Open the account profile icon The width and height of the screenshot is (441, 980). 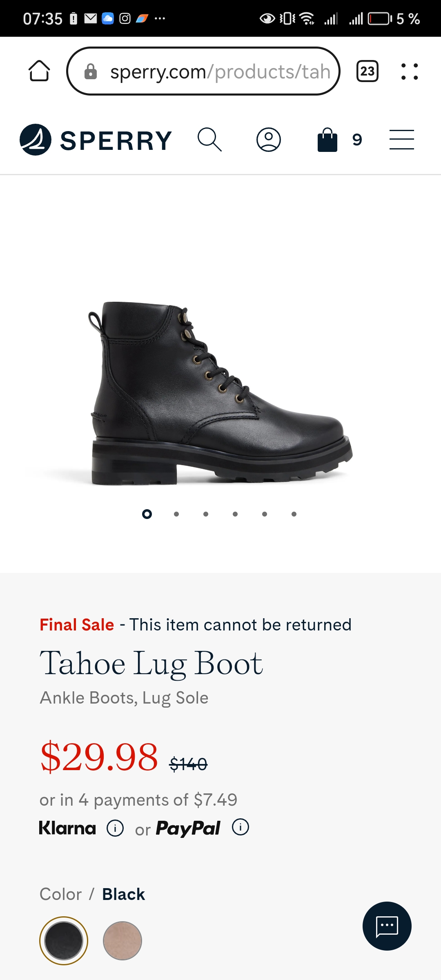pyautogui.click(x=268, y=140)
